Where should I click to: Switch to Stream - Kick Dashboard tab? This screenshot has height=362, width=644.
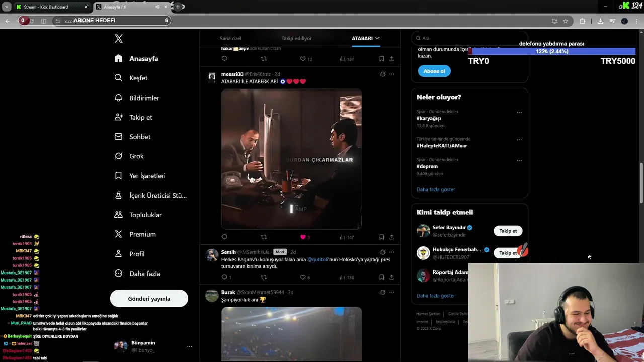(51, 7)
